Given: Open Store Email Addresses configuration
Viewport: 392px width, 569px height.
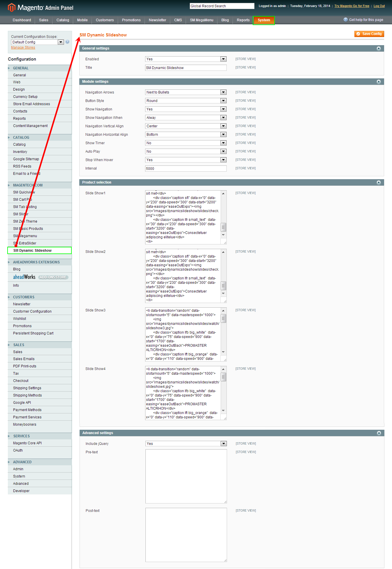Looking at the screenshot, I should pos(31,104).
